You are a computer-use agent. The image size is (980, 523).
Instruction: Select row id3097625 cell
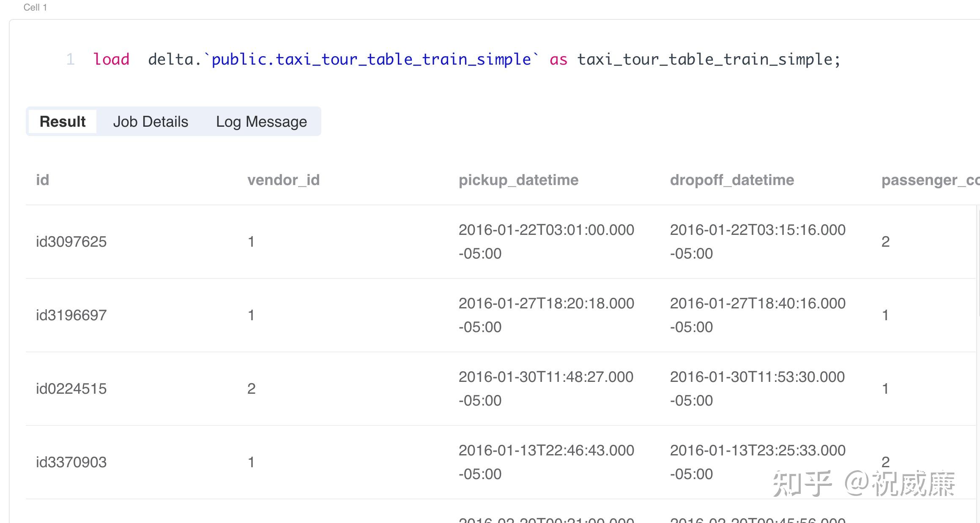pos(71,242)
